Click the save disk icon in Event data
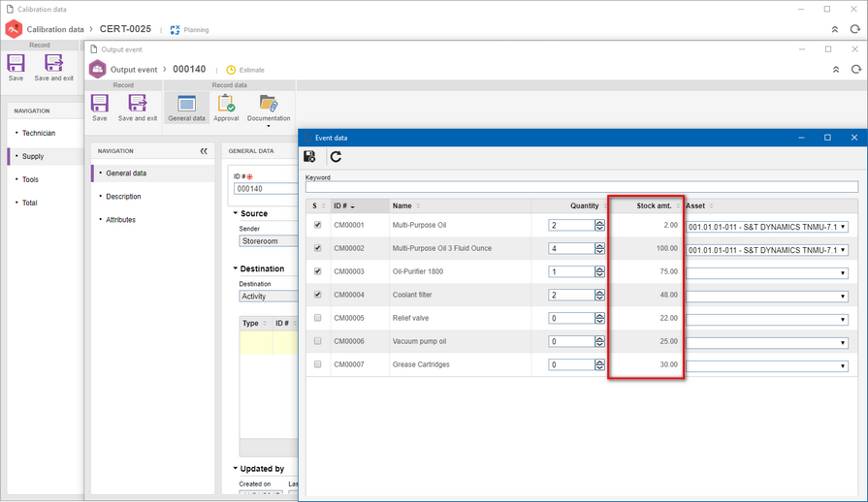The image size is (868, 502). tap(309, 157)
